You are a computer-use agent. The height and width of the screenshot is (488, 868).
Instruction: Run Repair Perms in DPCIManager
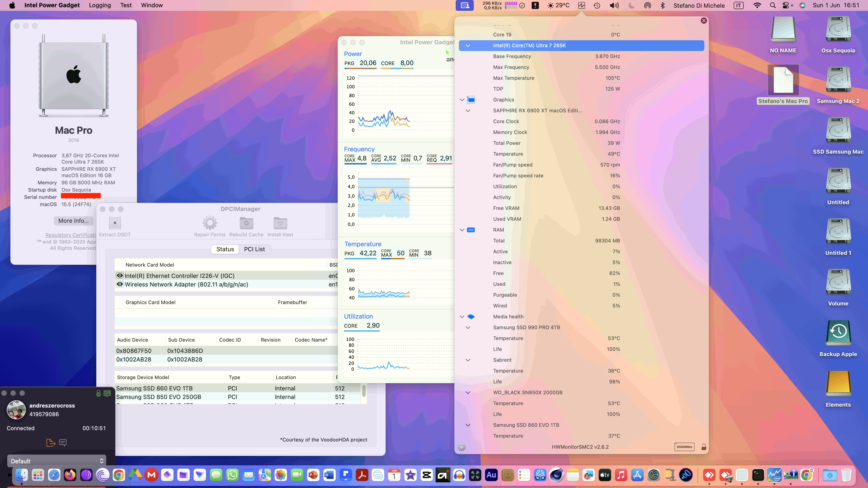click(210, 223)
